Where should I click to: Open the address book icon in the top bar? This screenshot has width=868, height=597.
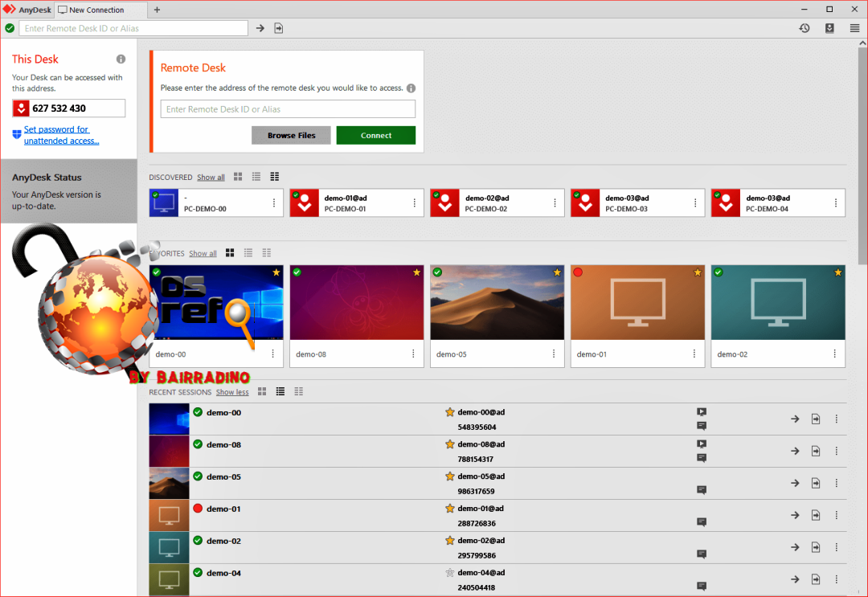pos(829,28)
